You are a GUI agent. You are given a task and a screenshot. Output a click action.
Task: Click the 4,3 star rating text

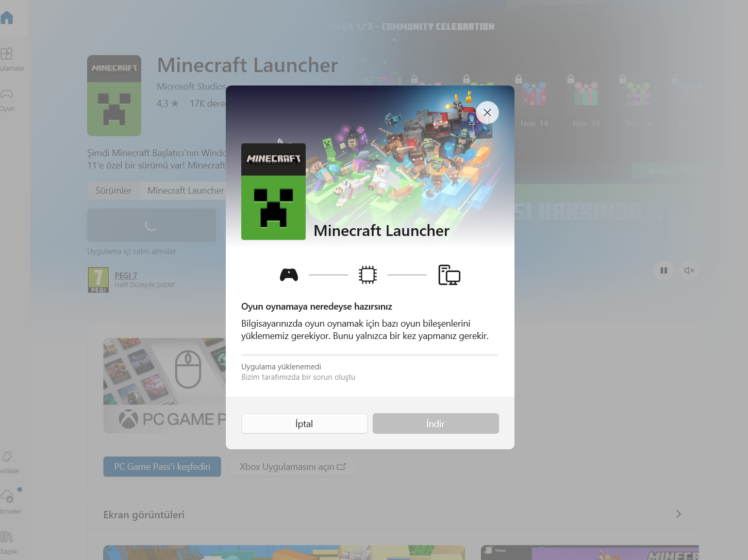point(168,104)
